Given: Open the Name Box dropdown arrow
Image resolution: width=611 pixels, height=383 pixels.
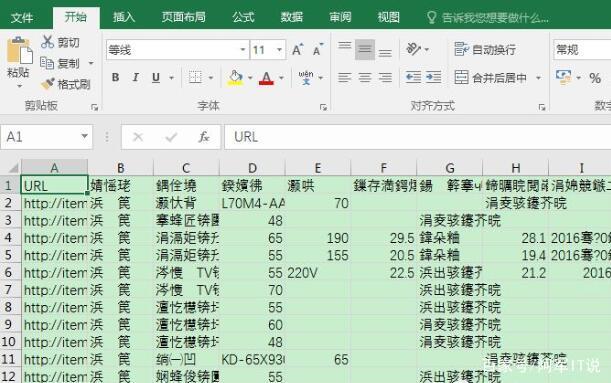Looking at the screenshot, I should 84,136.
